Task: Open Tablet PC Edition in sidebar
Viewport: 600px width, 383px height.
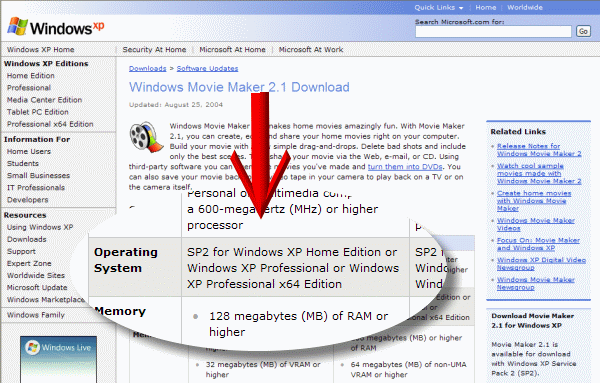Action: (x=38, y=112)
